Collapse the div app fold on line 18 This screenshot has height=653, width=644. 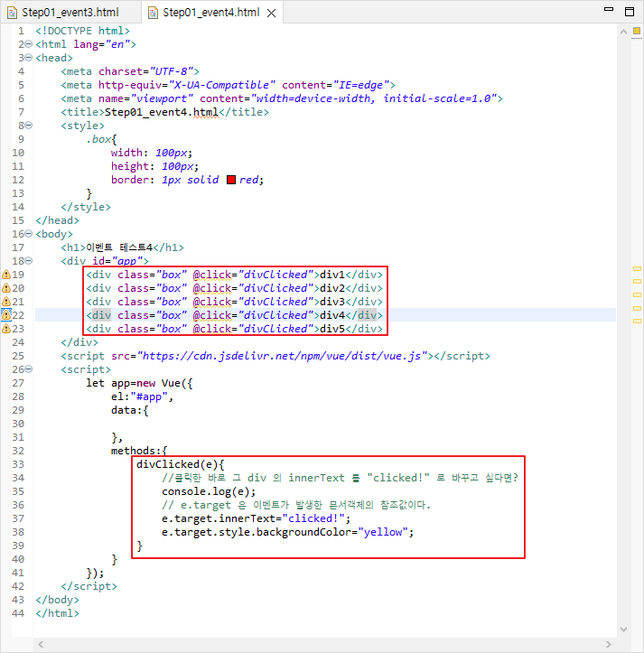(x=28, y=261)
